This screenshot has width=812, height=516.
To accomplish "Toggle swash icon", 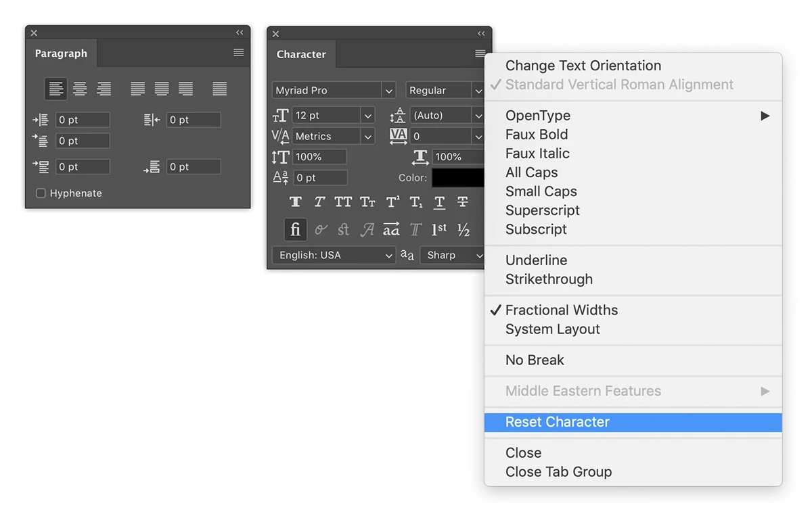I will click(367, 230).
